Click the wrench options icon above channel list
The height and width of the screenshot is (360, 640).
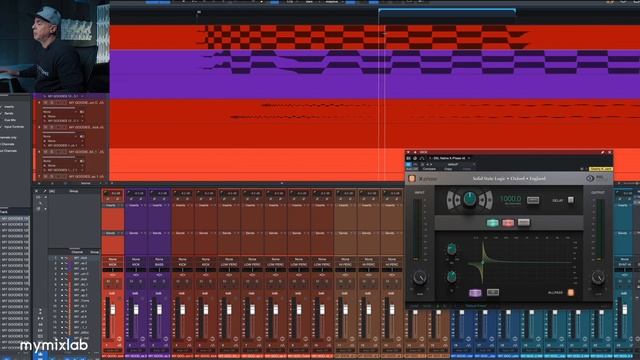[x=44, y=191]
